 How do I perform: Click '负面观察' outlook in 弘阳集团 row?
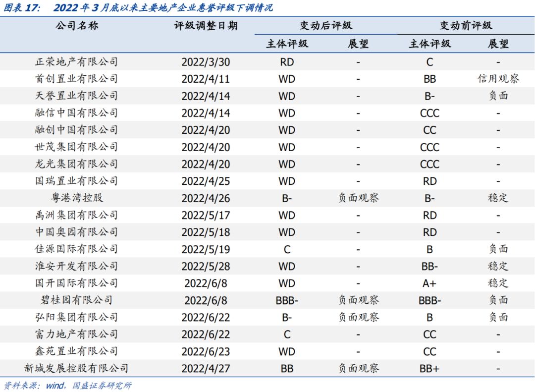point(358,317)
